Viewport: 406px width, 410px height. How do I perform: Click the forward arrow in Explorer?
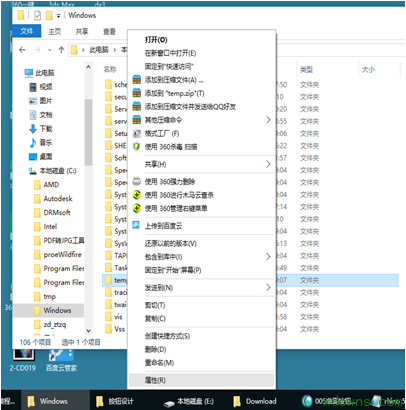(x=37, y=50)
